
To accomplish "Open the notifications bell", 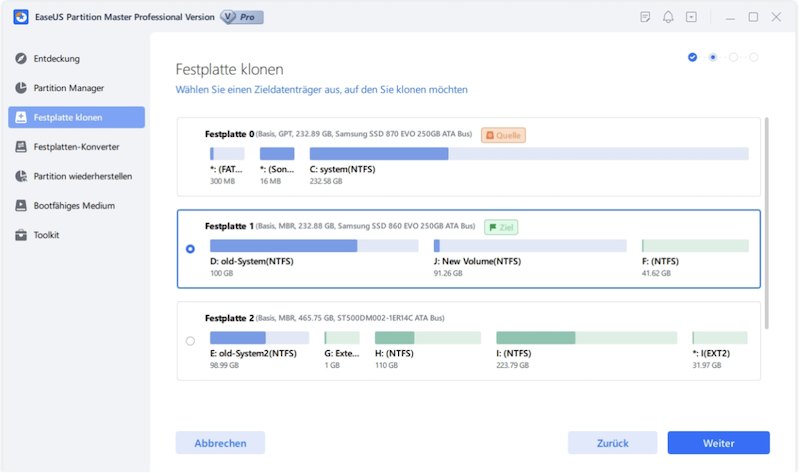I will (668, 17).
